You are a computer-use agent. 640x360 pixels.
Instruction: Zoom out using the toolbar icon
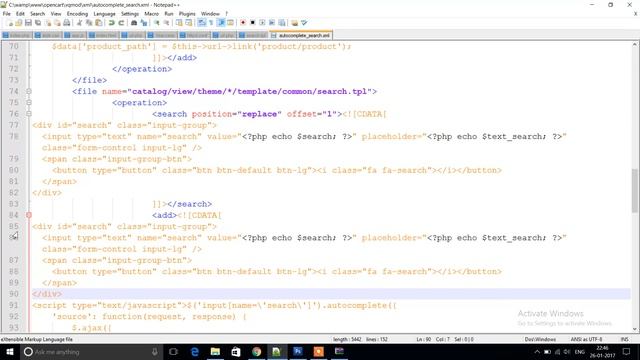pos(167,23)
